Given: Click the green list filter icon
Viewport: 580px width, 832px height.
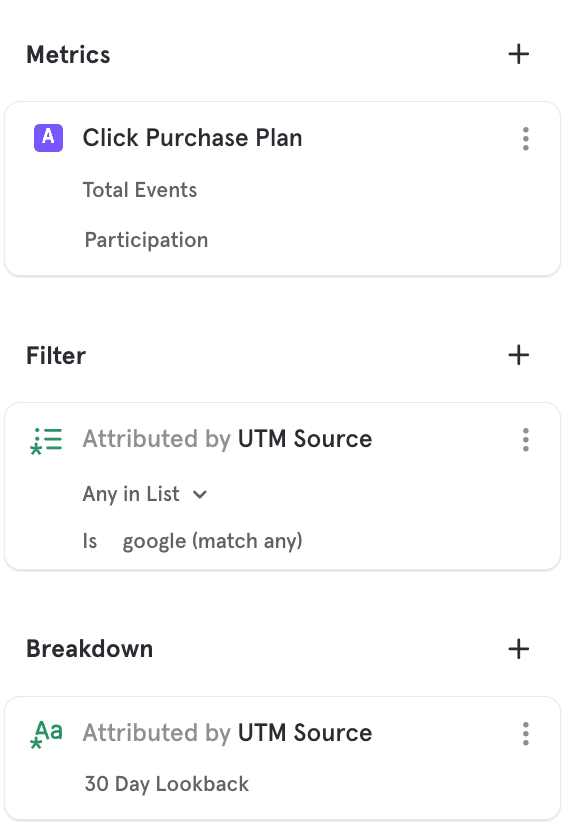Looking at the screenshot, I should coord(47,440).
